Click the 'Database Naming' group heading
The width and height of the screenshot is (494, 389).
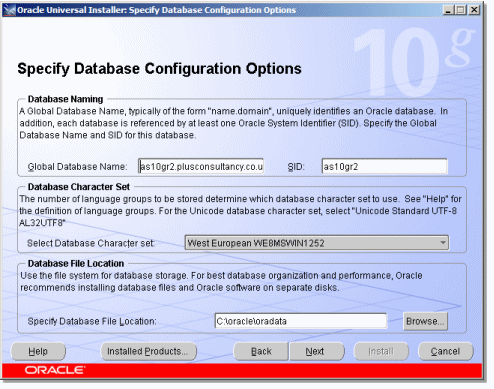65,99
